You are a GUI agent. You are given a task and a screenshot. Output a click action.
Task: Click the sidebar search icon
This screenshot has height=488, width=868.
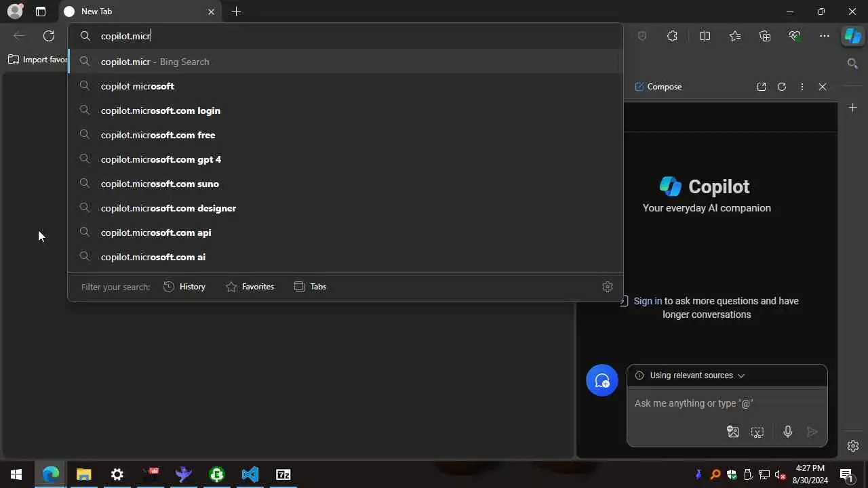853,63
